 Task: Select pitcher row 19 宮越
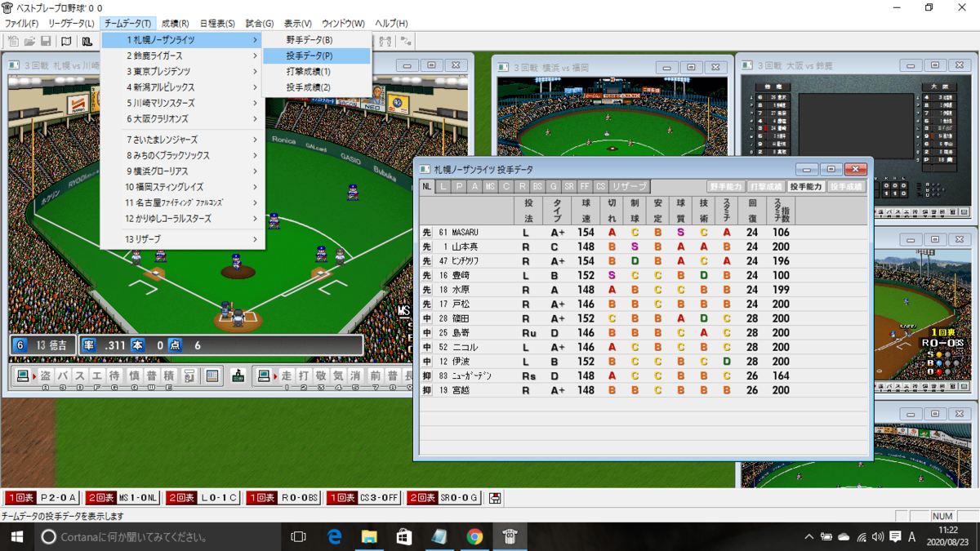(x=644, y=390)
